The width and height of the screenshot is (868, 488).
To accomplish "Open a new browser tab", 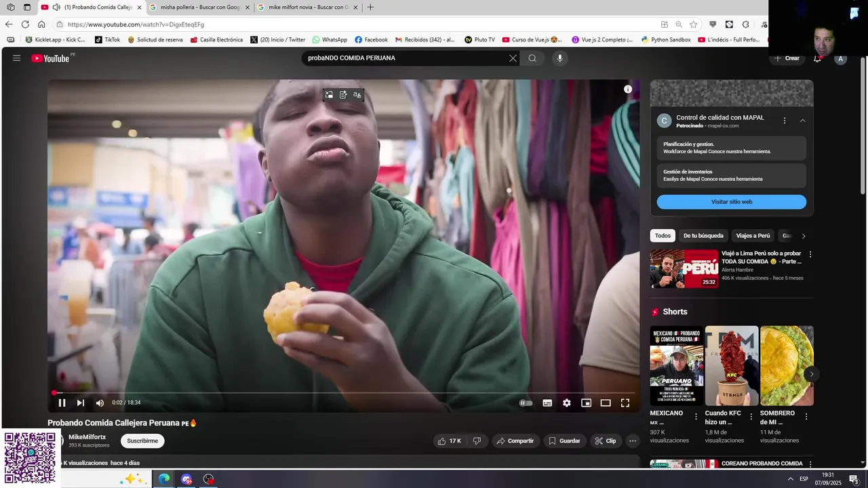I will coord(370,7).
